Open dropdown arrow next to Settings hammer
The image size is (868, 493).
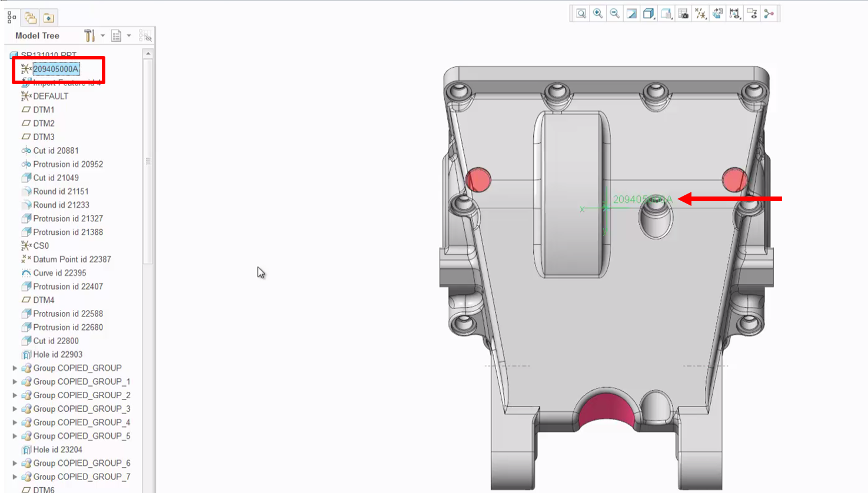click(102, 36)
